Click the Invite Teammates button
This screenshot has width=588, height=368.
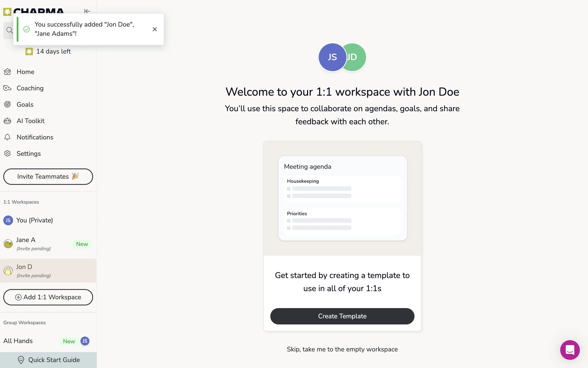[x=48, y=177]
